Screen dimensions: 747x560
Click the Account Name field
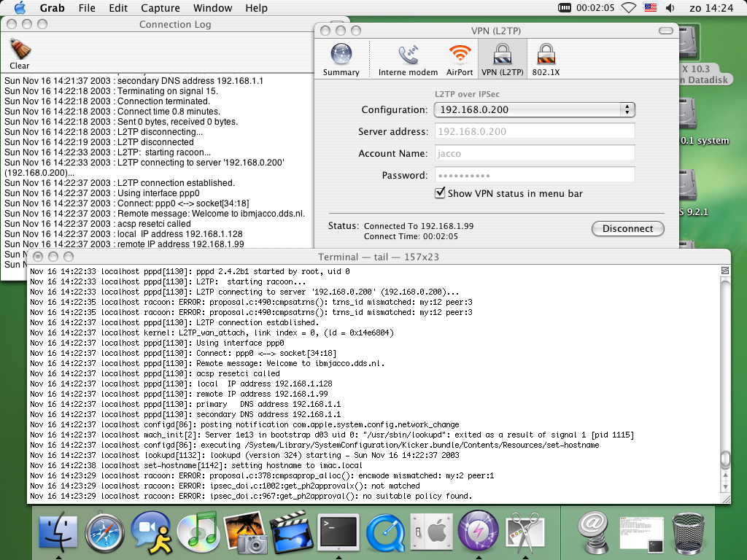pos(535,153)
